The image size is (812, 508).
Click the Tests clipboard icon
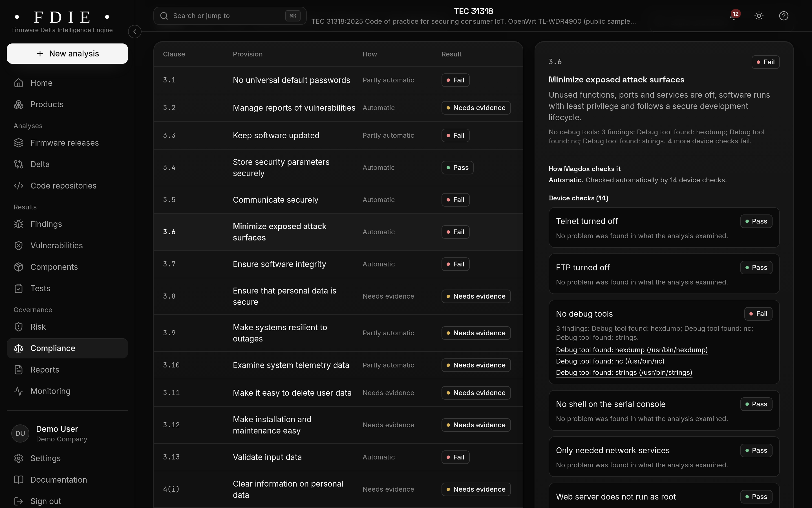pyautogui.click(x=19, y=289)
